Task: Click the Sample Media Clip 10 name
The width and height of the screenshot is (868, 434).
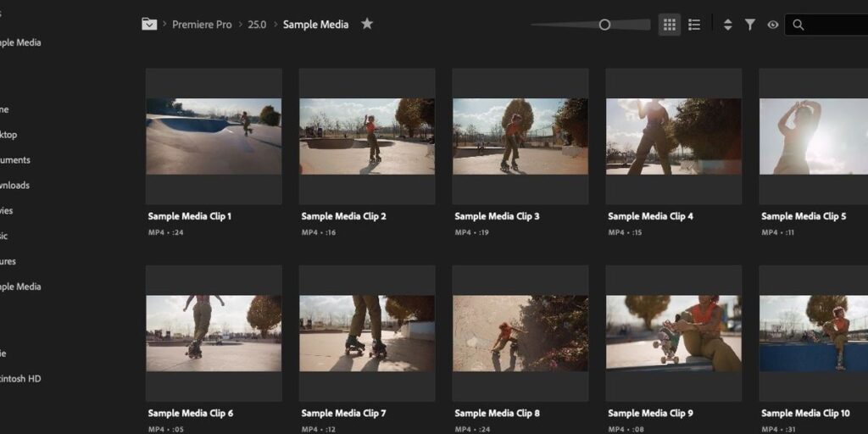Action: point(805,414)
